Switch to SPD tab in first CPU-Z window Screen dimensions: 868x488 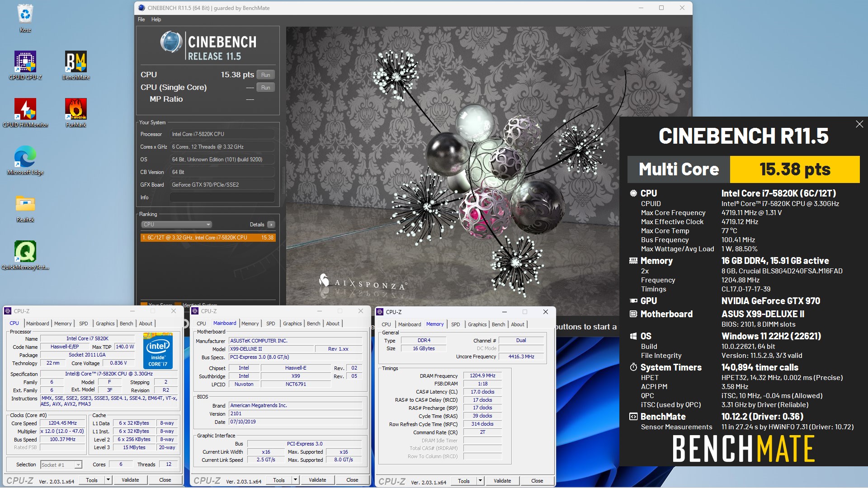click(x=84, y=324)
